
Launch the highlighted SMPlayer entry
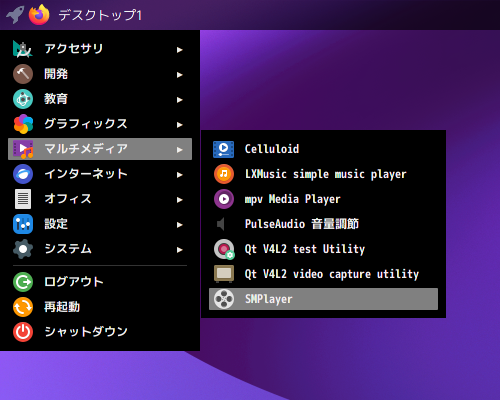[x=323, y=299]
